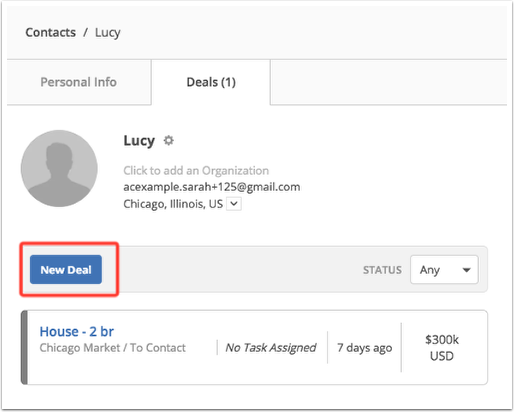This screenshot has height=412, width=514.
Task: Open settings gear next to Lucy's name
Action: [169, 140]
